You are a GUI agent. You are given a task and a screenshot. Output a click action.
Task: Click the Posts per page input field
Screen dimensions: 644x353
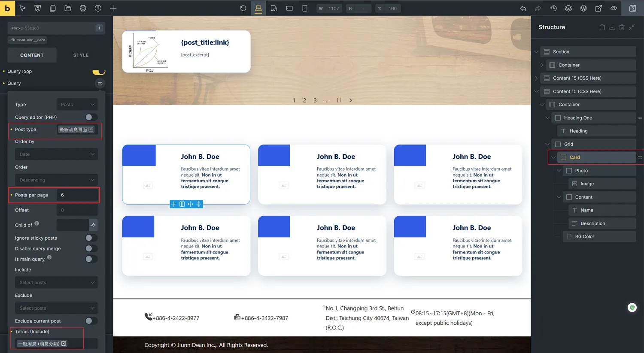click(77, 195)
